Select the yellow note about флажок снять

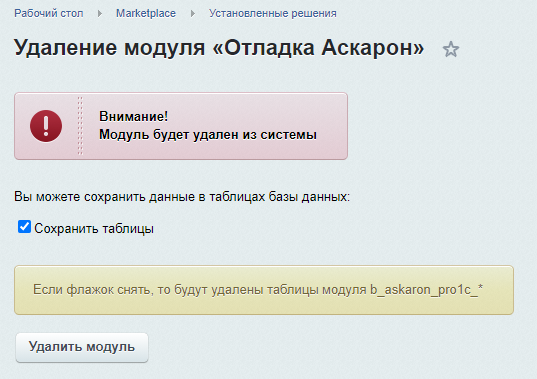click(264, 290)
